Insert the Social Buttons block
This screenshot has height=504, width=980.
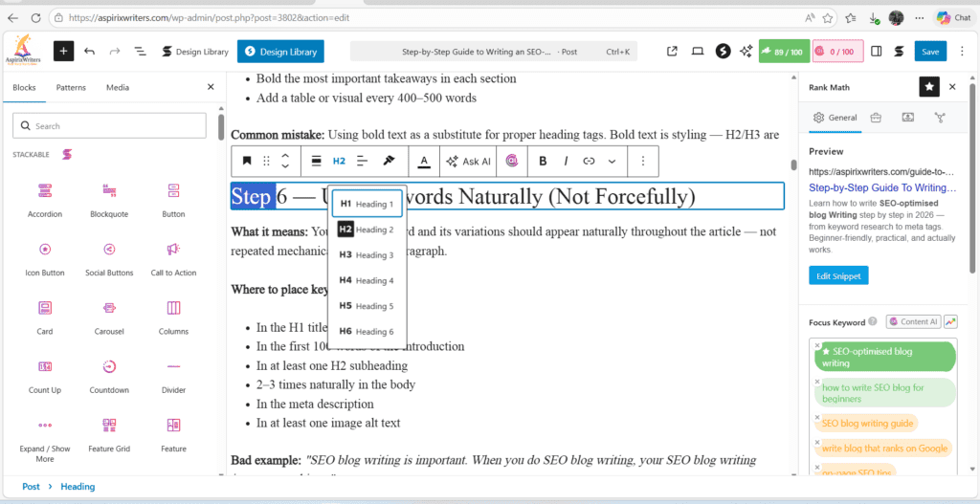click(109, 258)
